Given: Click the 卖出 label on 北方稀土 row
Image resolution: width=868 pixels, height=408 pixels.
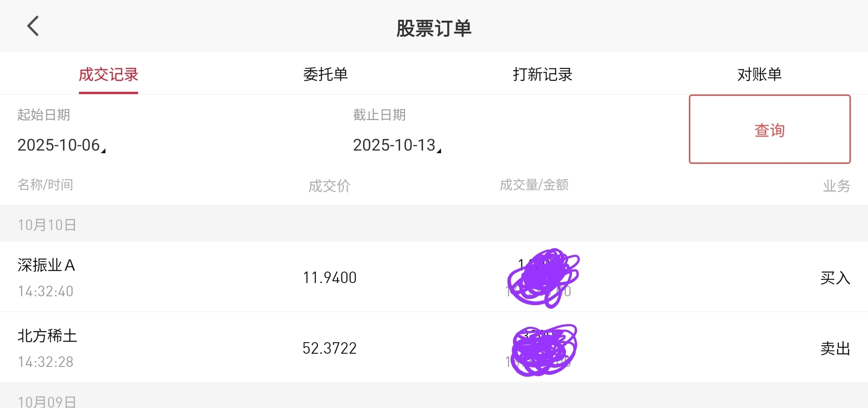Looking at the screenshot, I should 835,348.
